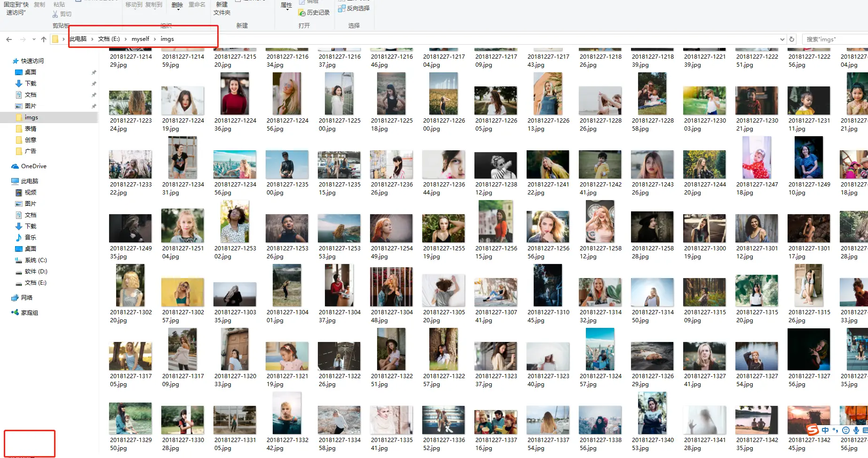The image size is (868, 458).
Task: Open the 广告 folder in sidebar
Action: point(26,151)
